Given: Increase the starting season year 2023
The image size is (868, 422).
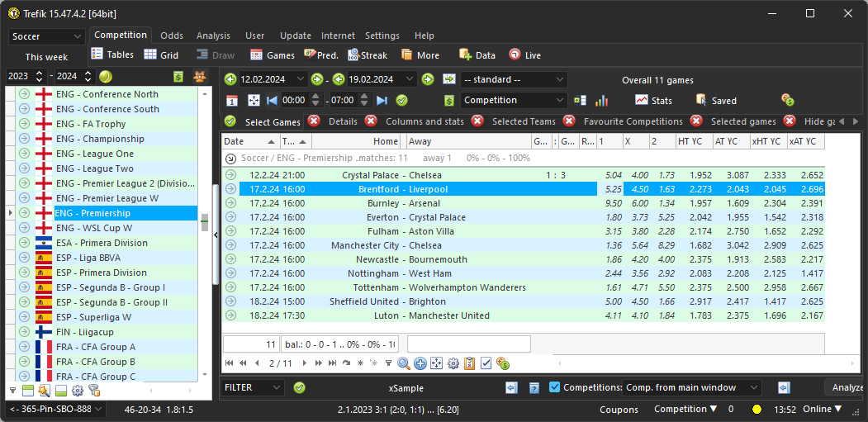Looking at the screenshot, I should click(x=39, y=73).
